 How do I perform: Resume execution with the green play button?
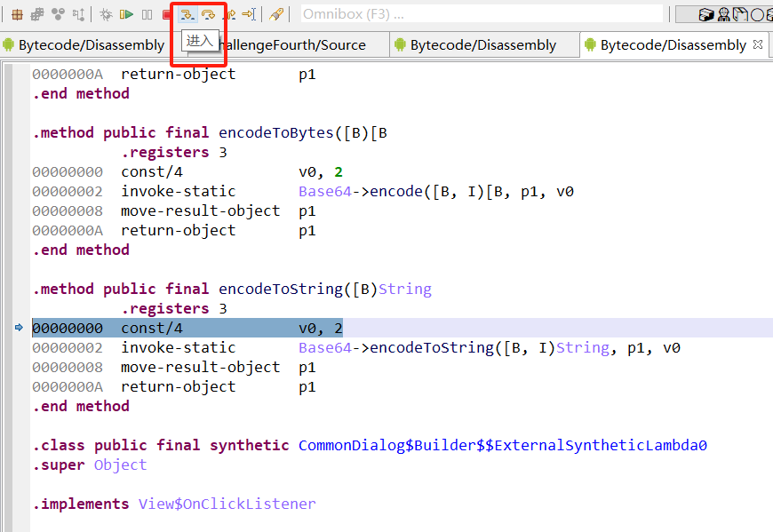pos(126,14)
